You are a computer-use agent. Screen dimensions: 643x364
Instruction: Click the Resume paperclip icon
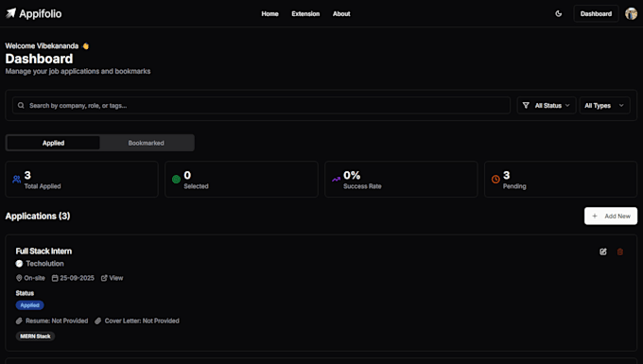coord(19,321)
